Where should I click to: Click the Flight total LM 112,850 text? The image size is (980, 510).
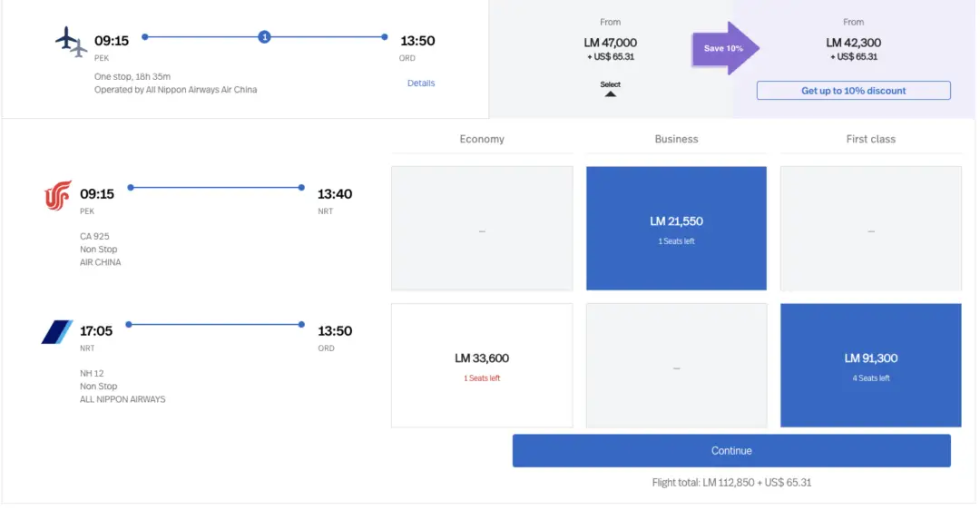tap(731, 483)
